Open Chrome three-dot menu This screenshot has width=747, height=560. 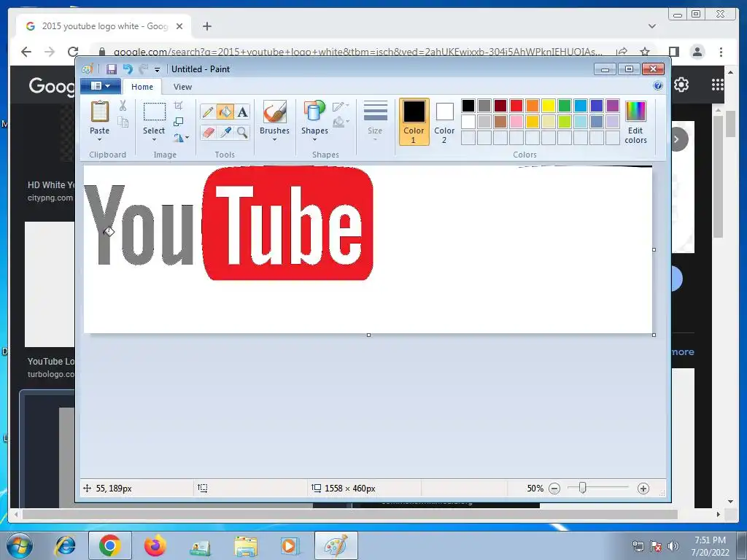[x=721, y=52]
